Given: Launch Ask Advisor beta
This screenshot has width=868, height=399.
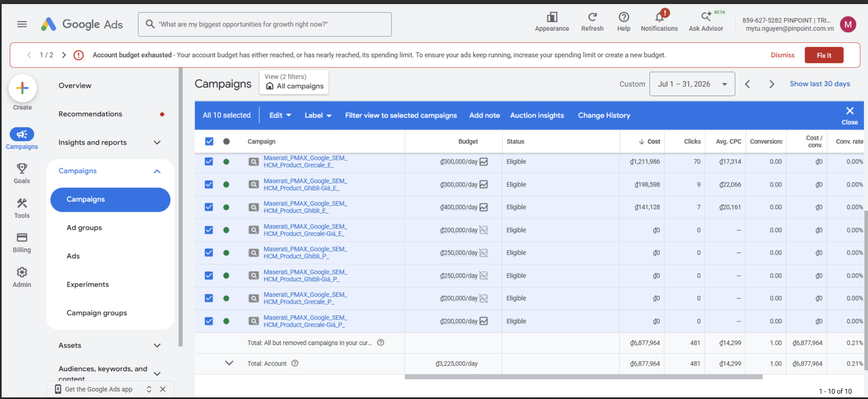Looking at the screenshot, I should point(706,22).
